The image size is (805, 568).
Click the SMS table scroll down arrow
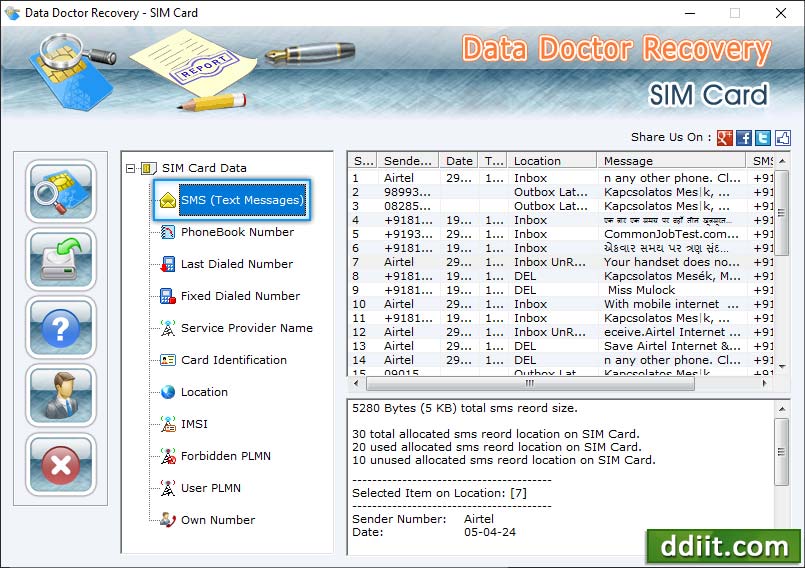pyautogui.click(x=781, y=367)
